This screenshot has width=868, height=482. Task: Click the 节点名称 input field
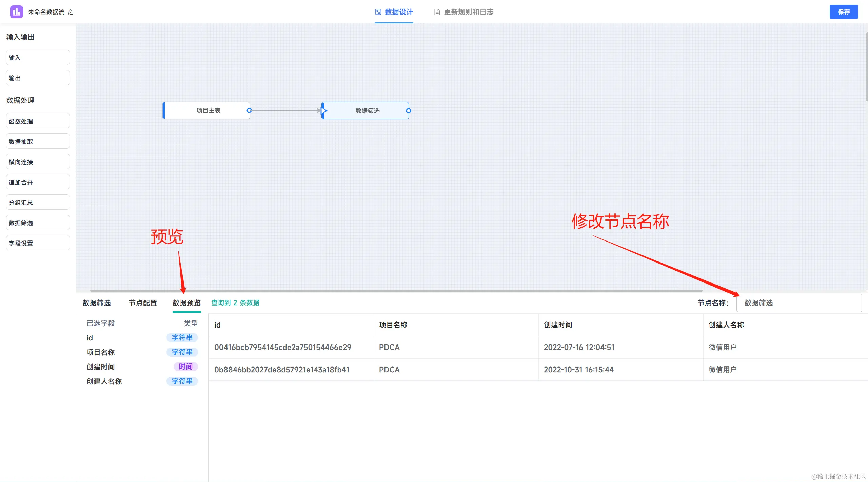(x=799, y=303)
